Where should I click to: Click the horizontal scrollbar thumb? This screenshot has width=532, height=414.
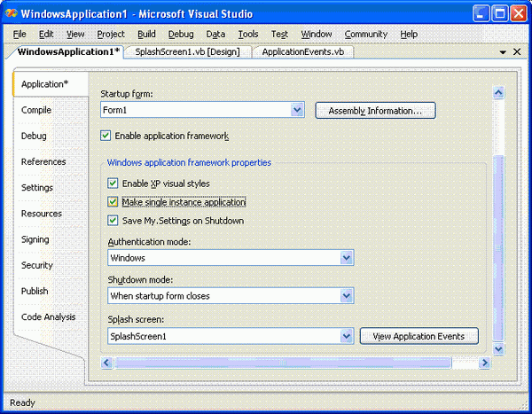[x=283, y=363]
